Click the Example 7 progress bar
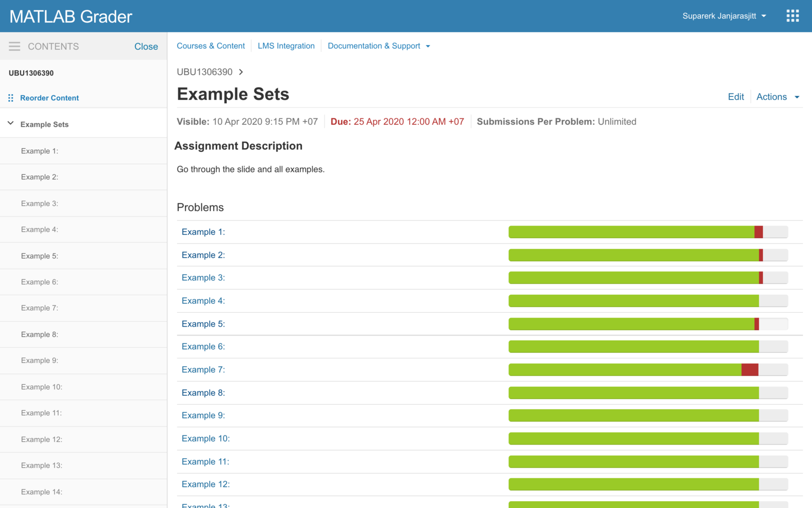This screenshot has width=812, height=508. 648,370
